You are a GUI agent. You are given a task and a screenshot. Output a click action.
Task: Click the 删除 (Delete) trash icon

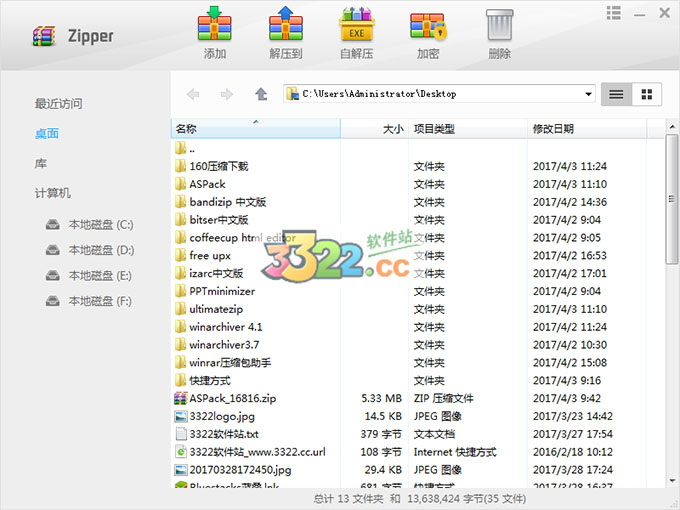click(500, 25)
